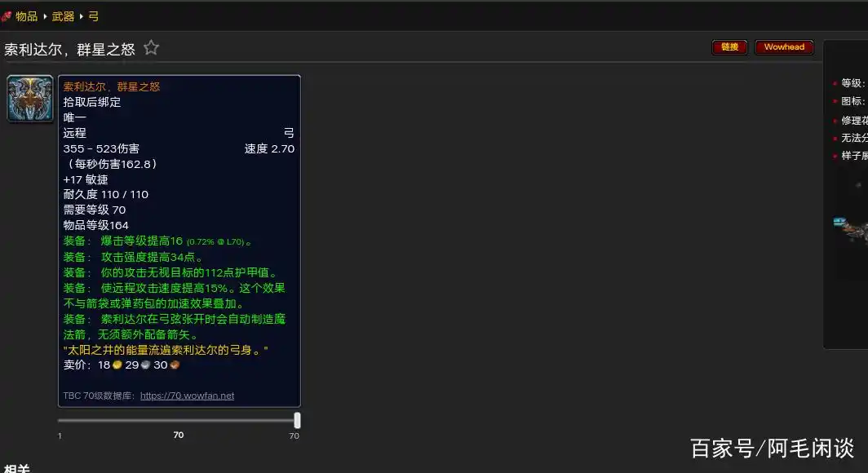Viewport: 868px width, 473px height.
Task: Click the gold coin icon in 卖价
Action: [117, 365]
